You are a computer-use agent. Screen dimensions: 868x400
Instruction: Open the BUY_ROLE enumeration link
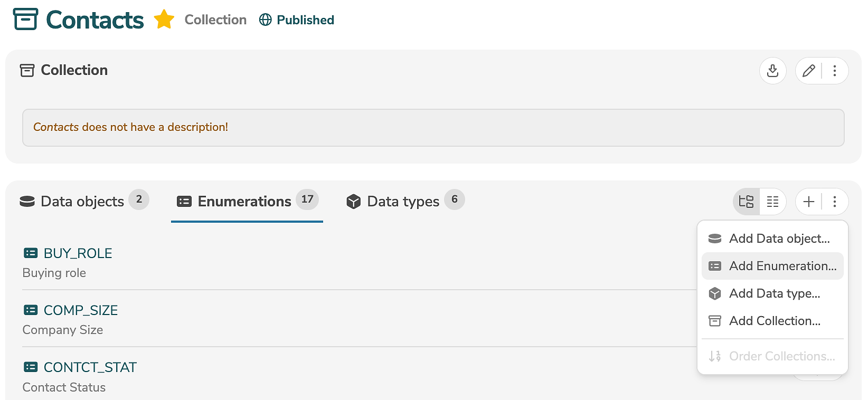[78, 253]
